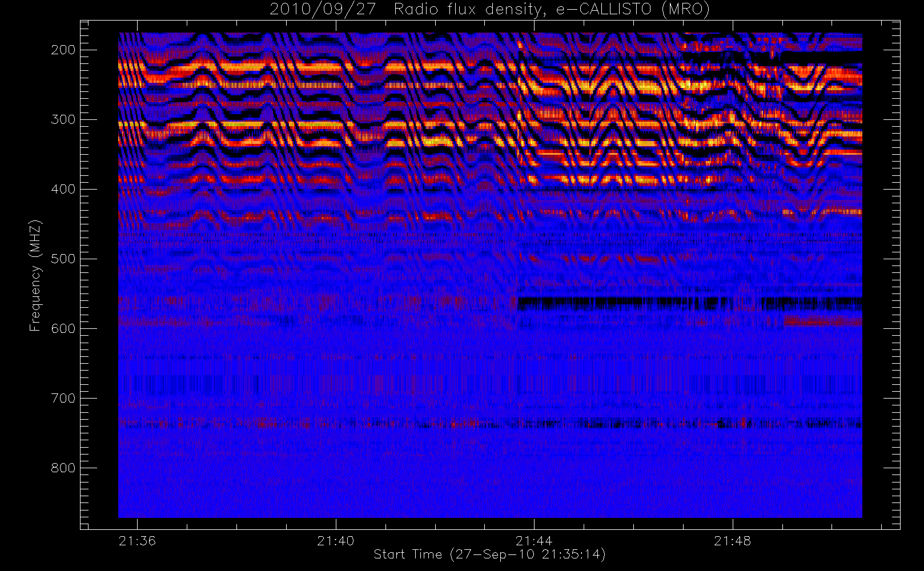Click the 'Frequency (MHZ)' y-axis label
The height and width of the screenshot is (571, 924).
(x=35, y=275)
